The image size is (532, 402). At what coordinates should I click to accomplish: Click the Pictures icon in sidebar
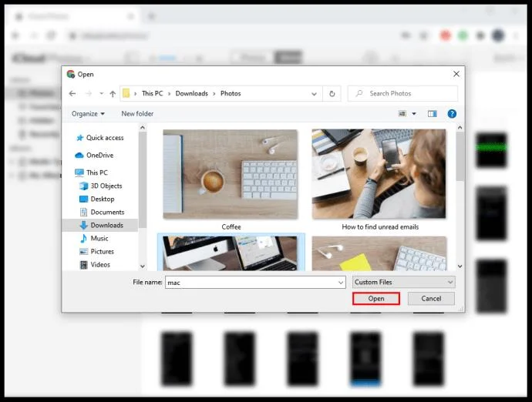coord(83,252)
